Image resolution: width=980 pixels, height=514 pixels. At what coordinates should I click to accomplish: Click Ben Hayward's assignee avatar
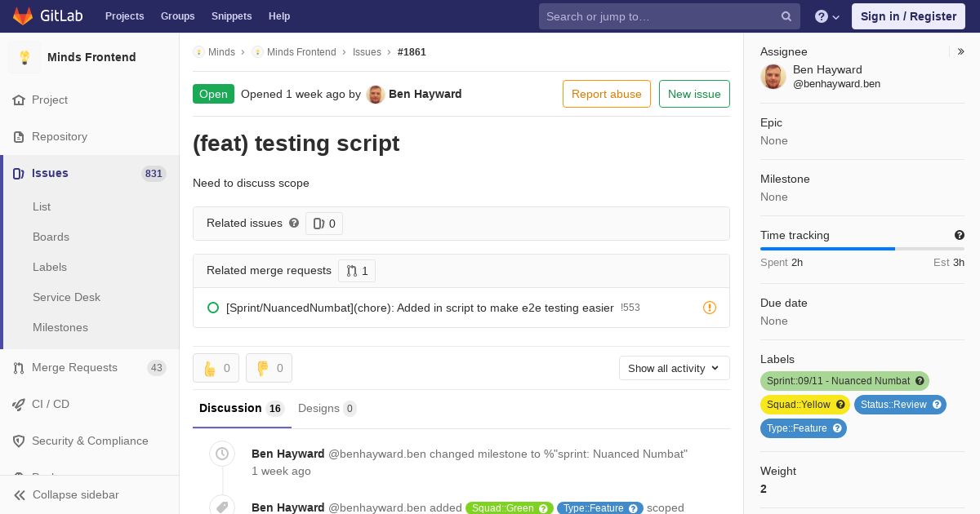pyautogui.click(x=773, y=77)
